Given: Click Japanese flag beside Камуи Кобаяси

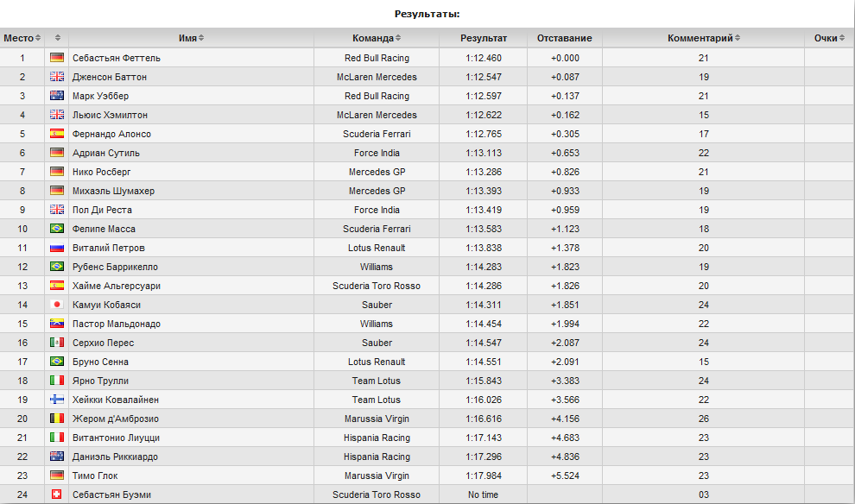Looking at the screenshot, I should pyautogui.click(x=57, y=305).
